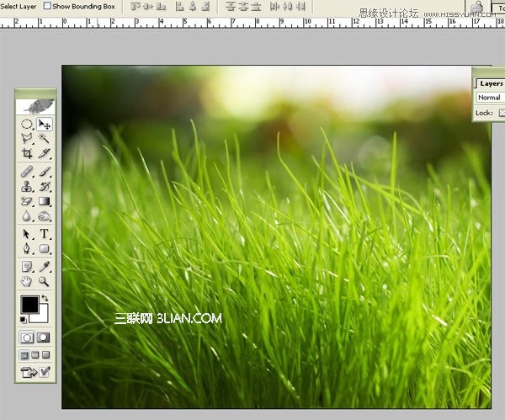
Task: Distribute right edges of layers
Action: [x=300, y=6]
